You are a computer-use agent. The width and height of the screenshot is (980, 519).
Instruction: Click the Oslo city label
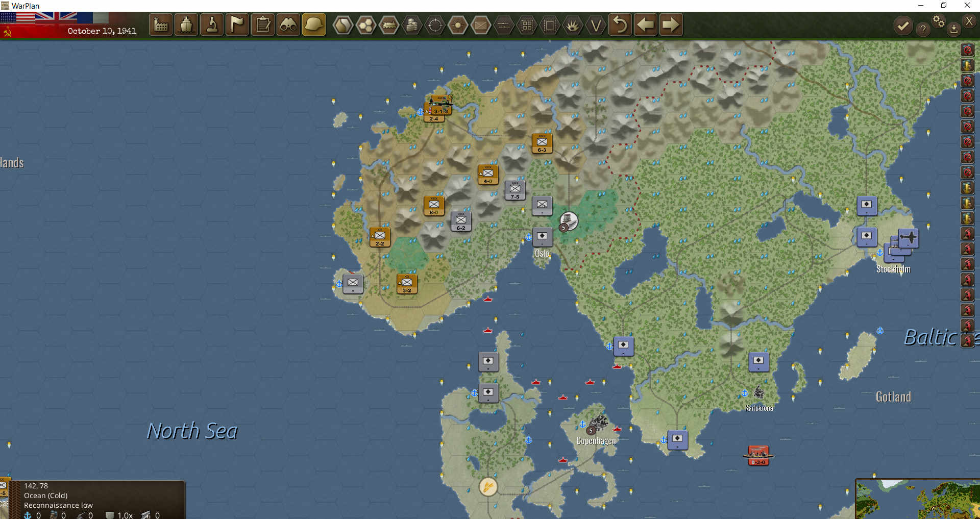(542, 253)
